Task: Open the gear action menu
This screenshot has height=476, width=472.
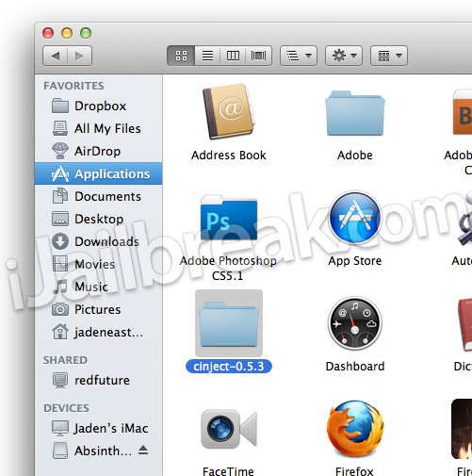Action: (344, 56)
